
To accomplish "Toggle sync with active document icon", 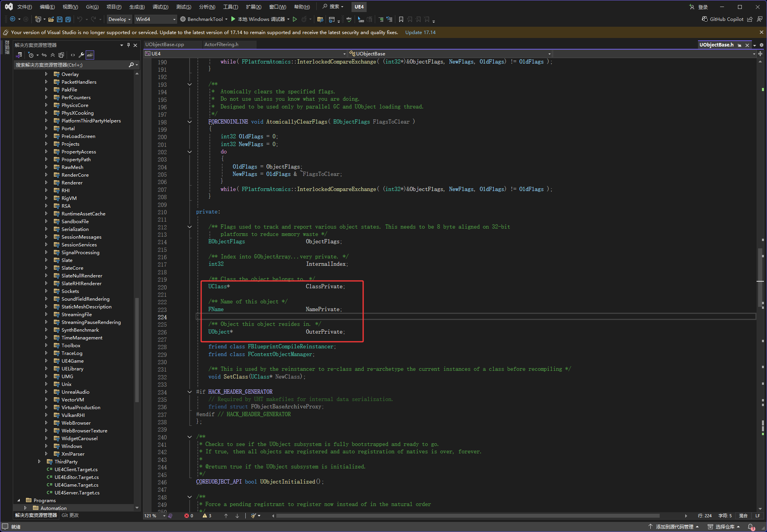I will click(x=44, y=55).
